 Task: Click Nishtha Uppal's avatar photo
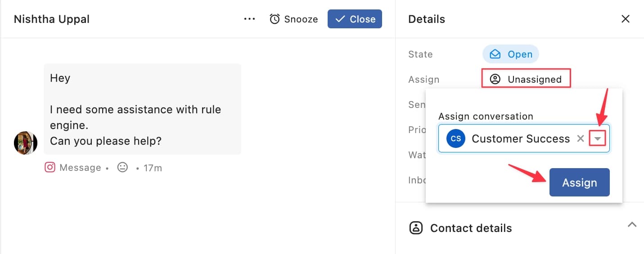(26, 143)
